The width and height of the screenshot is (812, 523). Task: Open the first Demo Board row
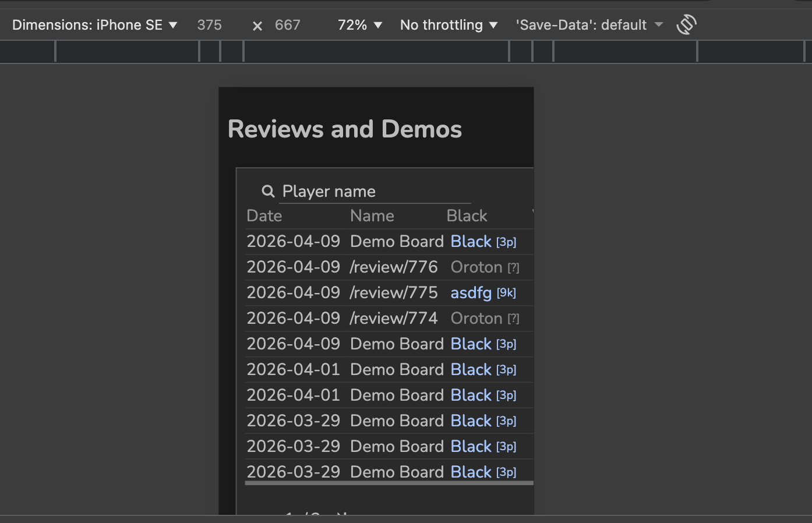tap(397, 242)
